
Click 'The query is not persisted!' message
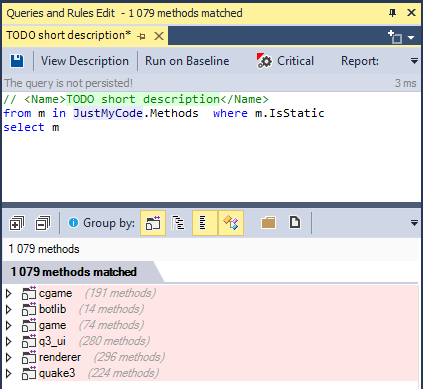[x=68, y=83]
